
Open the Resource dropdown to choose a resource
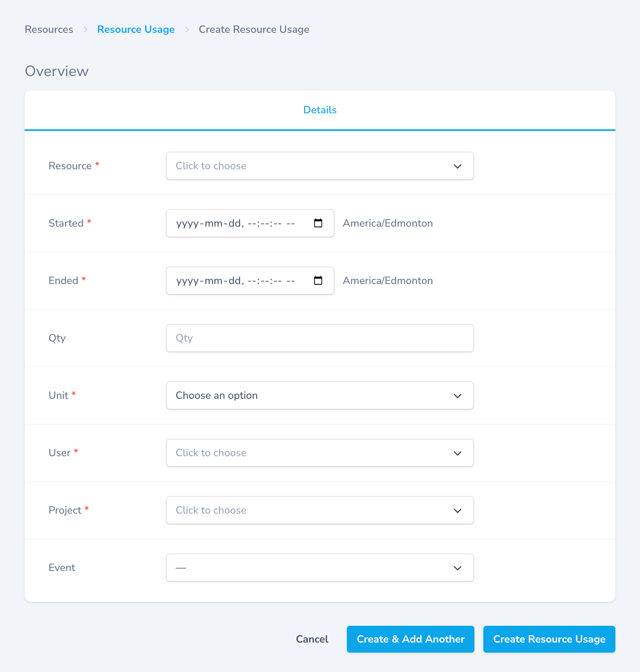[320, 166]
